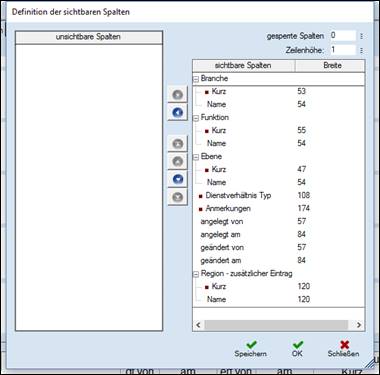Screen dimensions: 380x375
Task: Save with the Speichern checkmark button
Action: click(250, 349)
